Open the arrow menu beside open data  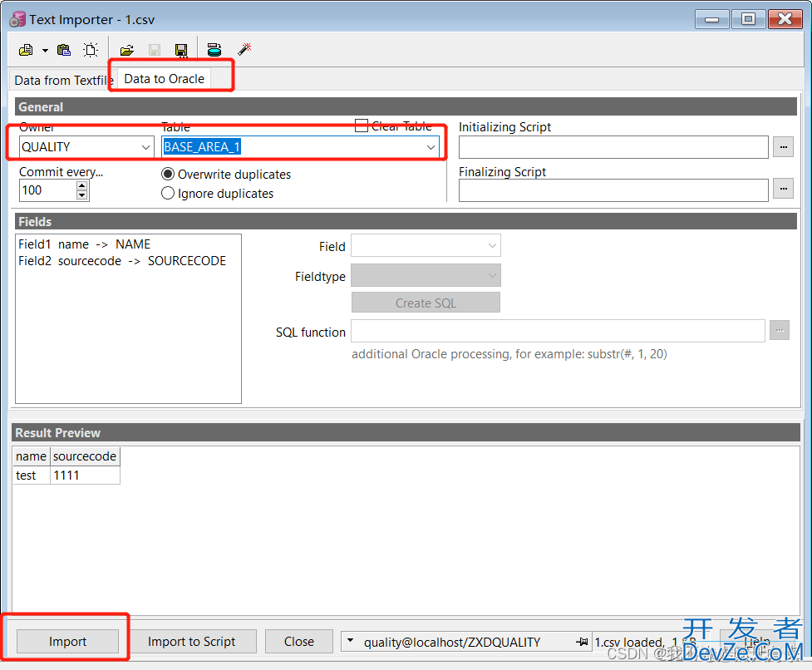click(x=45, y=50)
